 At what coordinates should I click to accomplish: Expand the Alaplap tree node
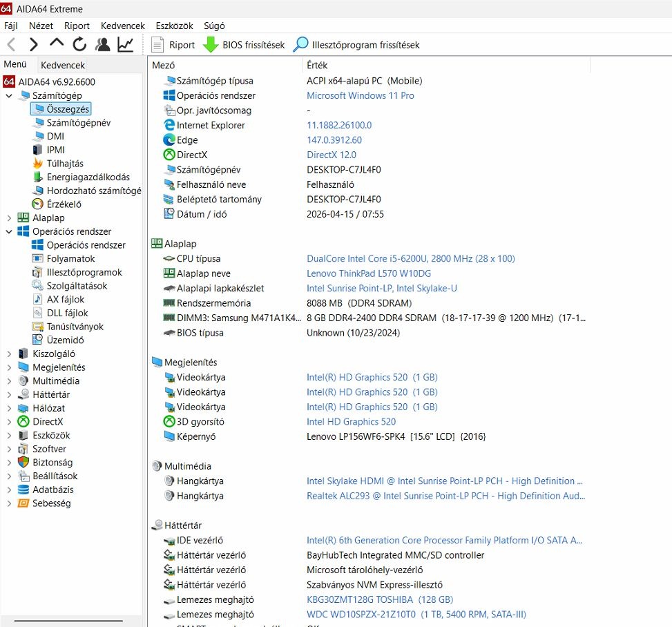point(9,218)
